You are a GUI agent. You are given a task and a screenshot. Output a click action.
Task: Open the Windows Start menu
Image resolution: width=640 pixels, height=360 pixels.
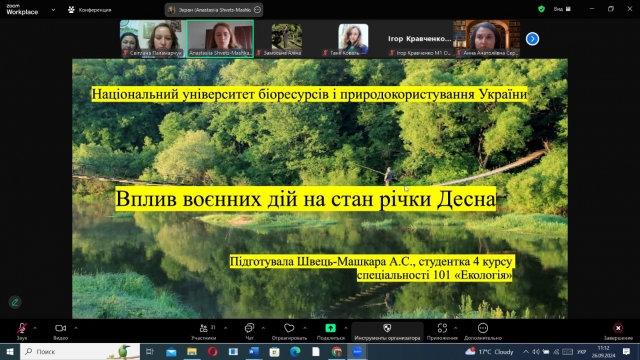10,351
